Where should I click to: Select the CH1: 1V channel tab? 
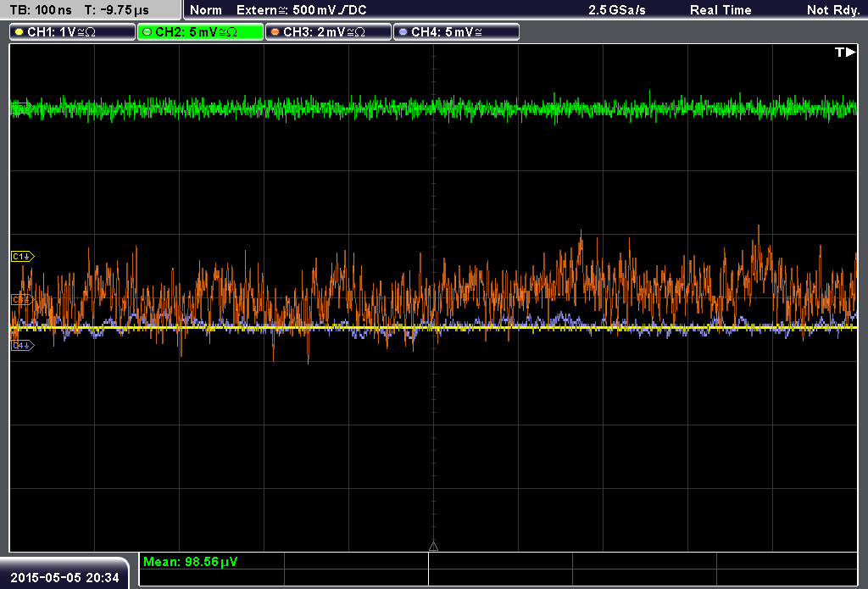tap(73, 32)
